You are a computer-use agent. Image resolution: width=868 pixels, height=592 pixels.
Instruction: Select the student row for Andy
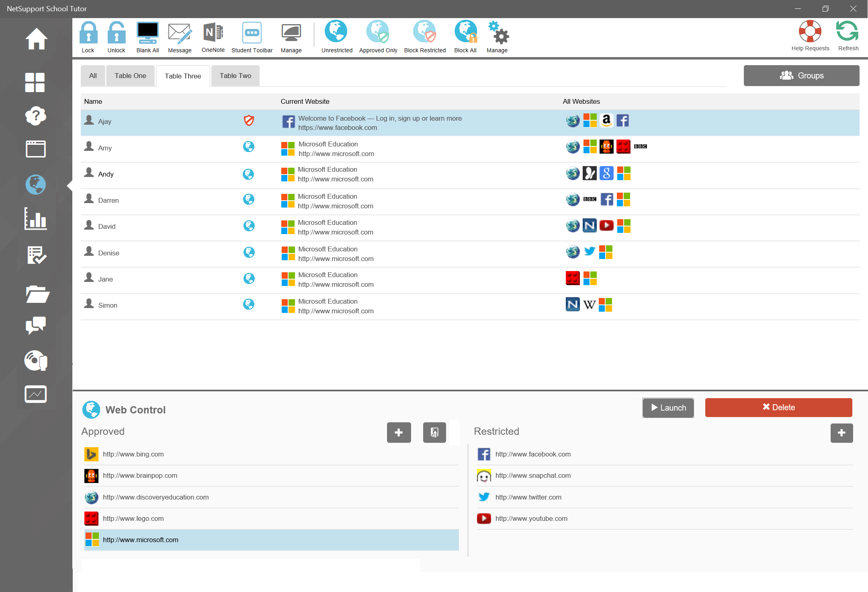(106, 174)
